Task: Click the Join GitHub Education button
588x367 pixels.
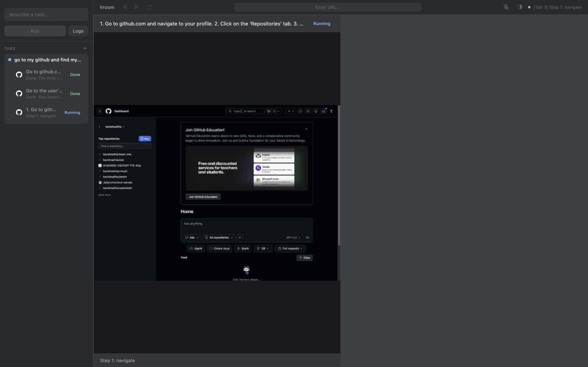Action: tap(203, 197)
